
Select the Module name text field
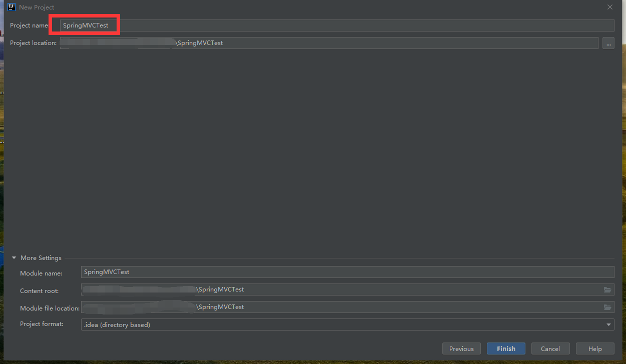300,272
